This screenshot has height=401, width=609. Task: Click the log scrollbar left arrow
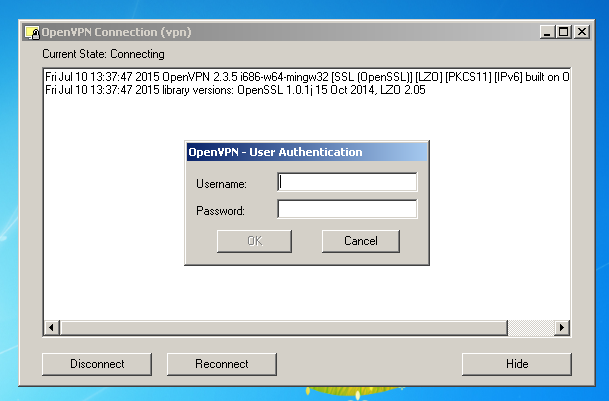click(x=51, y=328)
